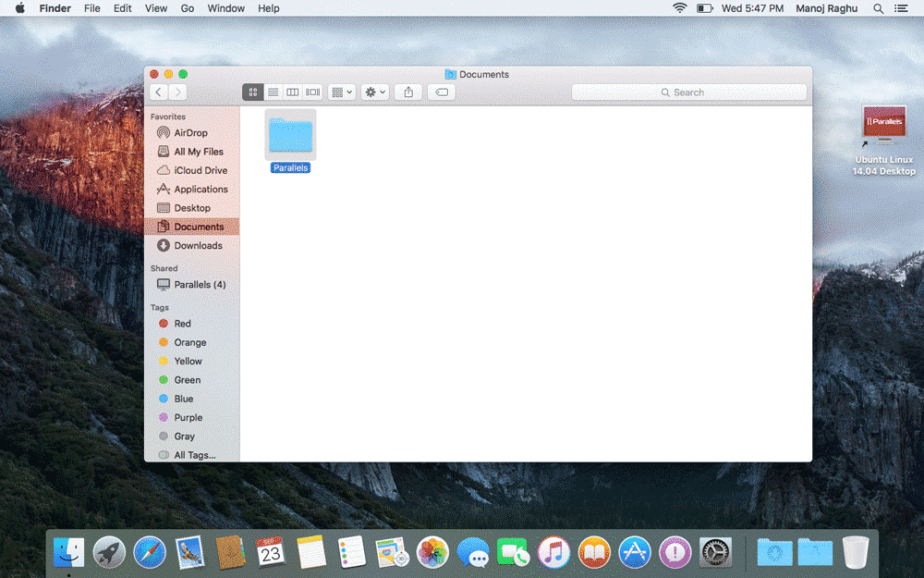924x578 pixels.
Task: Select column view in the toolbar
Action: [292, 92]
